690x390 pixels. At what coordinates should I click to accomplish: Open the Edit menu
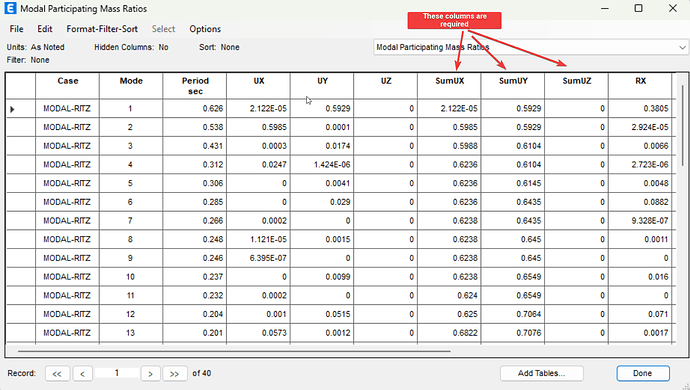pos(44,29)
